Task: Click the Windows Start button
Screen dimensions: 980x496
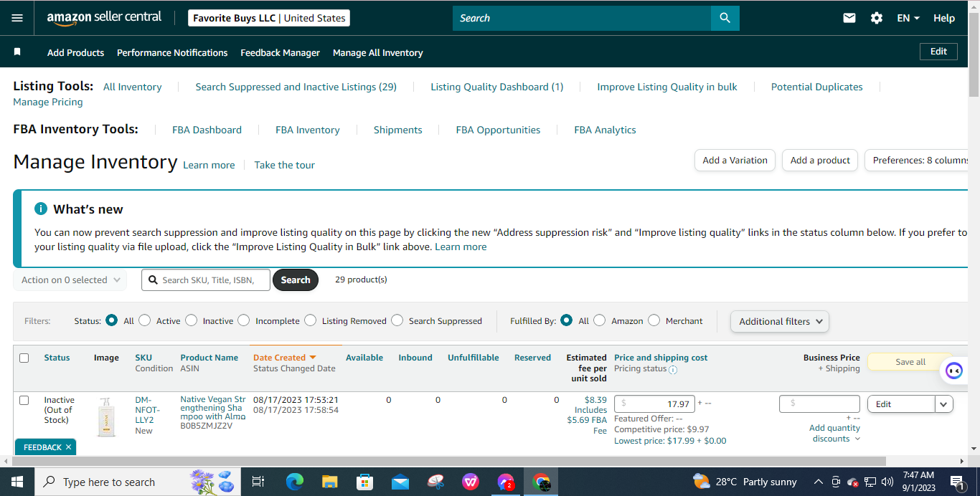Action: coord(17,482)
